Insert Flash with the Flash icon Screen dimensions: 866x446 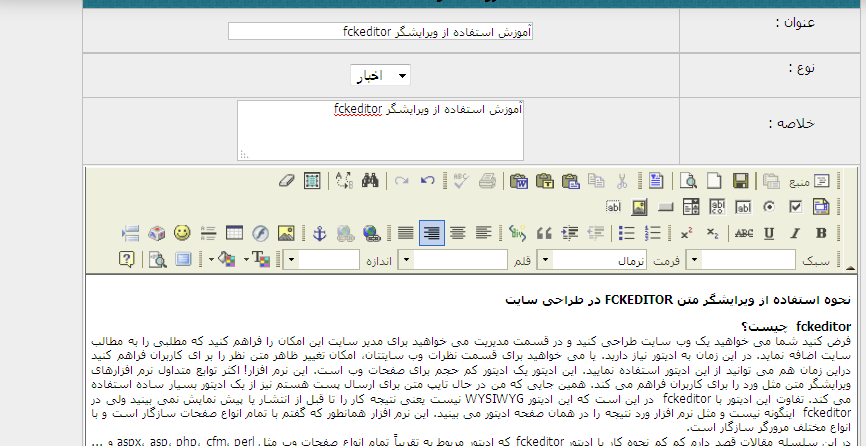coord(260,233)
